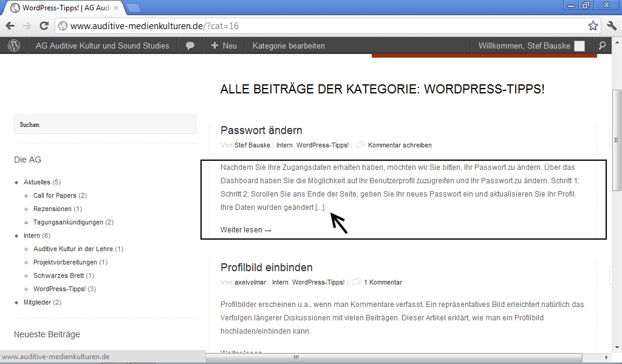Click the vertical scrollbar down arrow

(617, 348)
